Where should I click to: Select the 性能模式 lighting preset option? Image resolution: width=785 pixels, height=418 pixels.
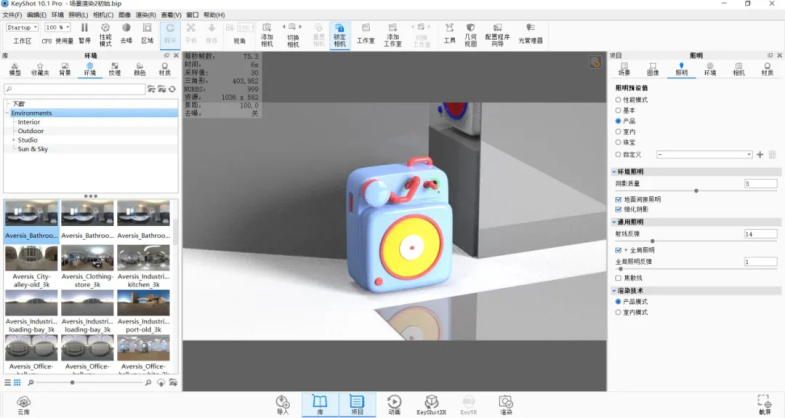[x=619, y=99]
